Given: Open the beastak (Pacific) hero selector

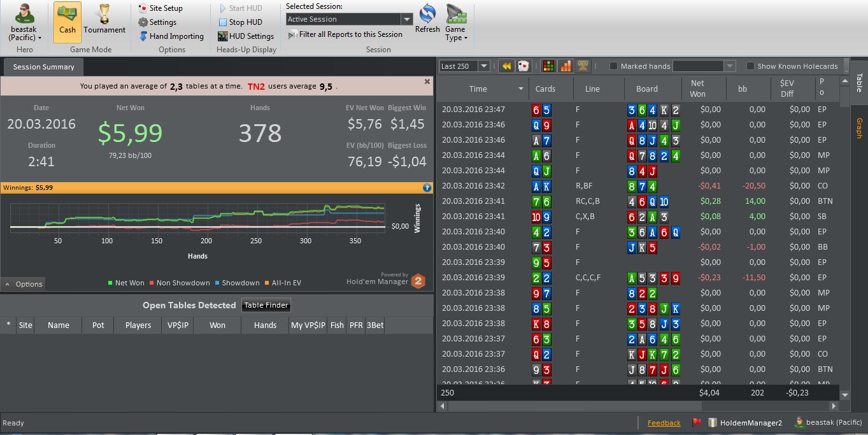Looking at the screenshot, I should [25, 23].
